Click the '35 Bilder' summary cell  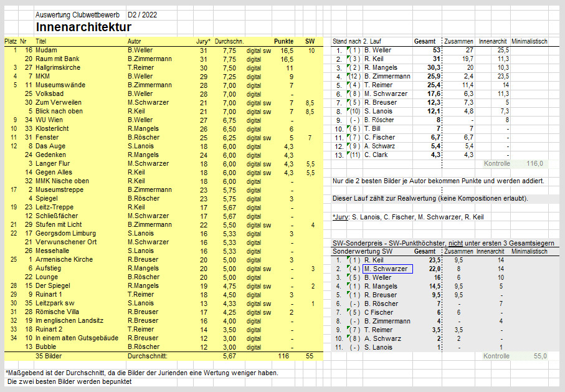49,356
